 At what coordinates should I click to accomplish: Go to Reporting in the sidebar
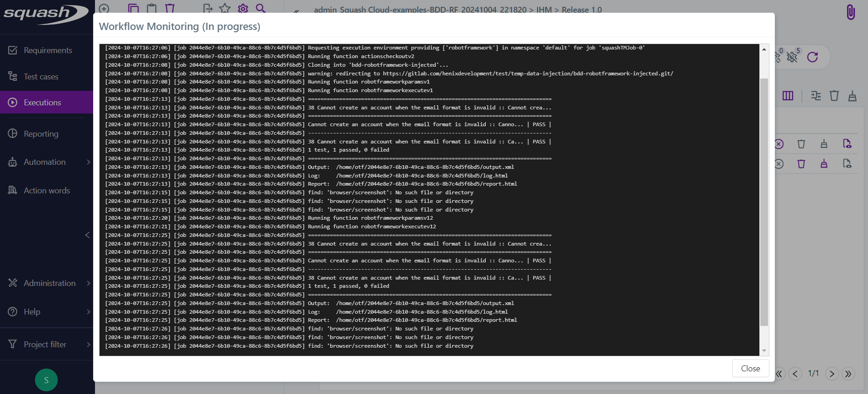point(41,134)
